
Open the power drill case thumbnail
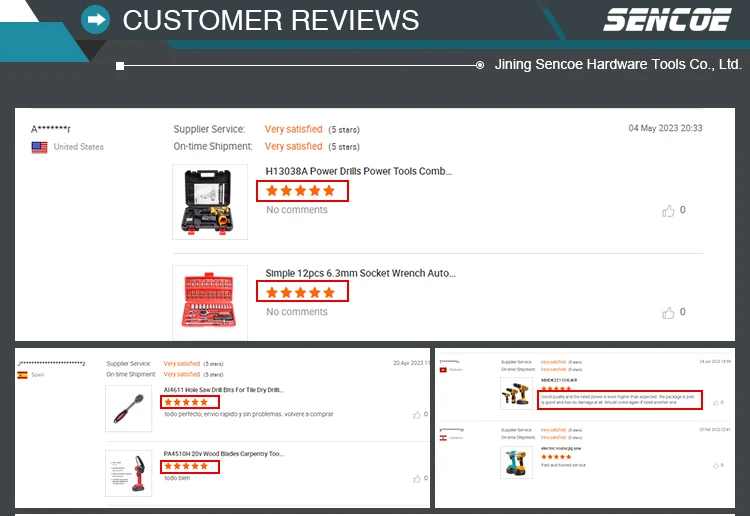[x=210, y=202]
